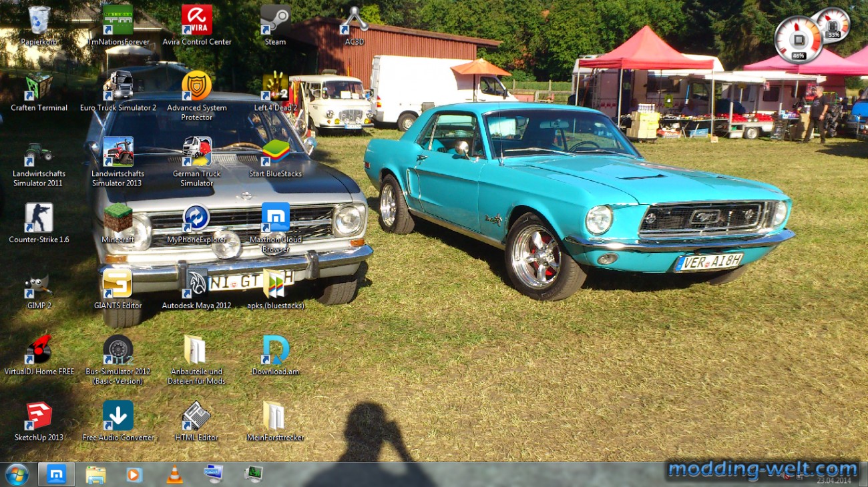Click the Windows Start orb
The image size is (868, 487).
click(17, 474)
